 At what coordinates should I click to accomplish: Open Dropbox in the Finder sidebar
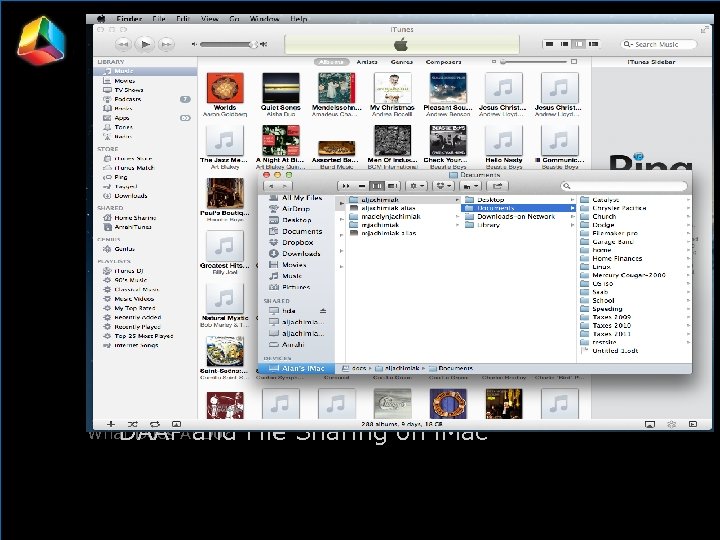[297, 242]
